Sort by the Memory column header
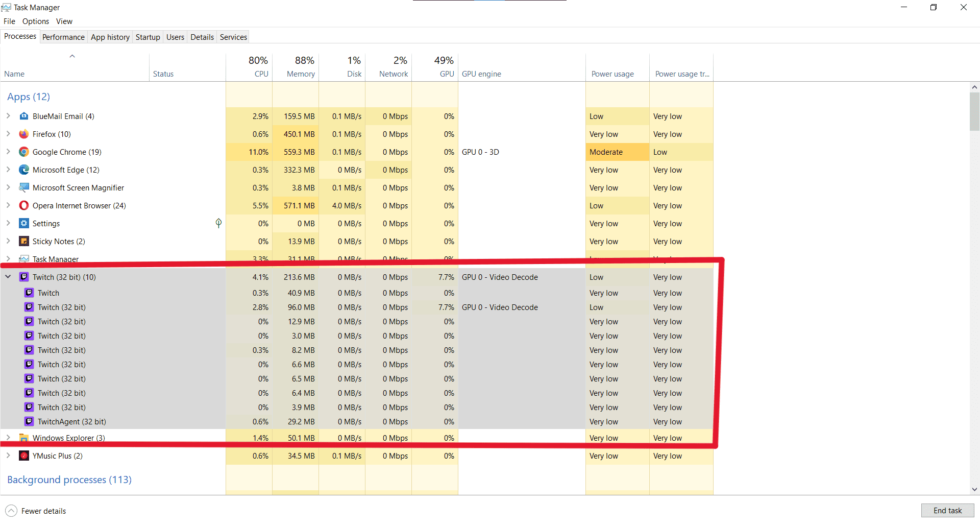980x526 pixels. click(x=296, y=67)
